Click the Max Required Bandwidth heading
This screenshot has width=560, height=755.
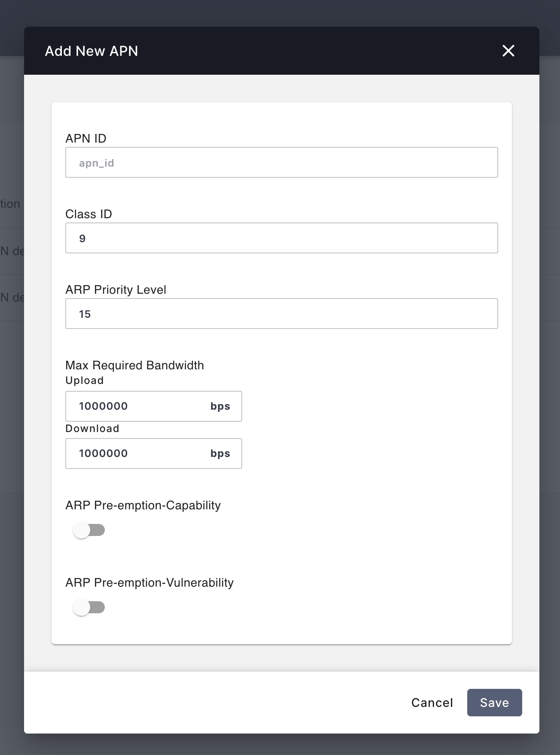[134, 365]
